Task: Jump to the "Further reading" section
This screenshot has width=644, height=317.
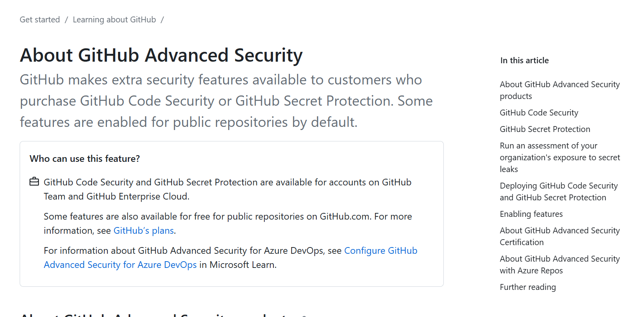Action: point(528,287)
